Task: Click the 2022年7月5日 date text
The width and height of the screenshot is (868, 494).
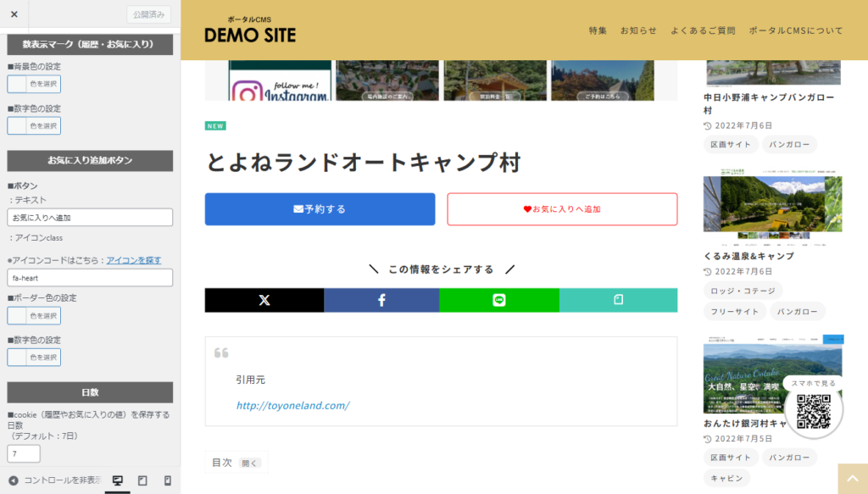Action: [743, 439]
